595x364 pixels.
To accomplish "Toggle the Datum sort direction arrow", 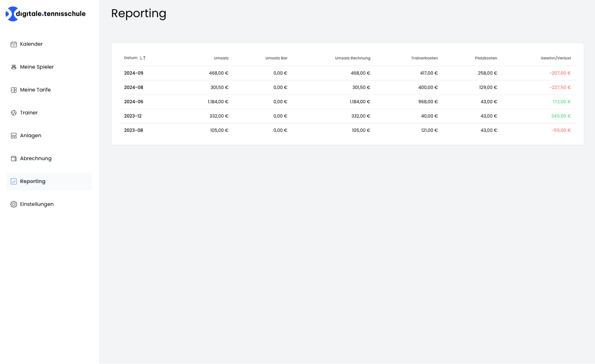I will click(x=144, y=58).
